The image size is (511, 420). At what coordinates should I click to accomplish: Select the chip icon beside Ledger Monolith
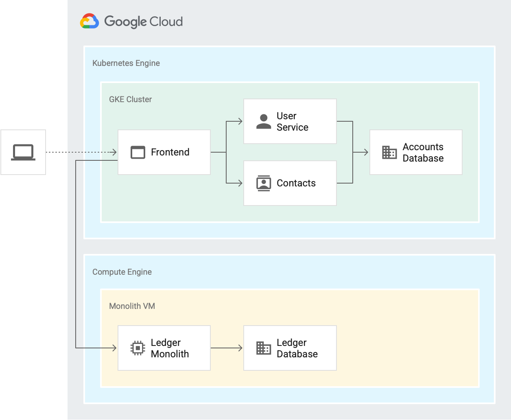(x=138, y=348)
